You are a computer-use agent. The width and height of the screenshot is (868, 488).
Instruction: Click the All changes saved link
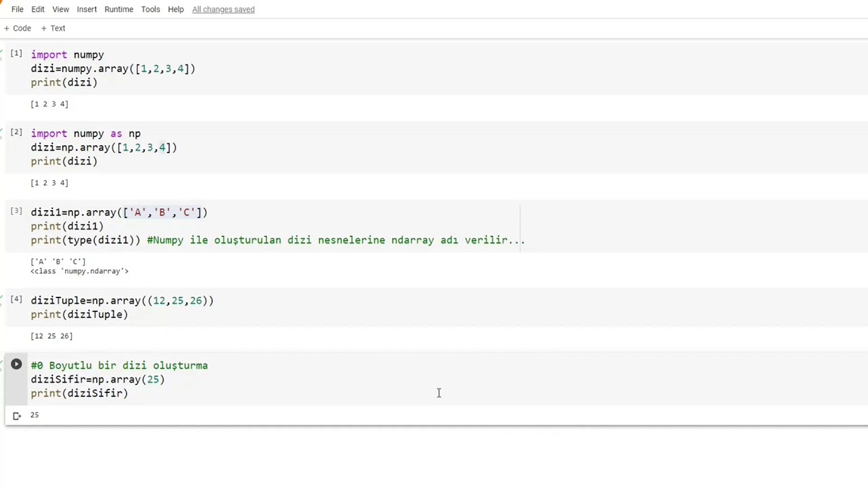tap(223, 9)
